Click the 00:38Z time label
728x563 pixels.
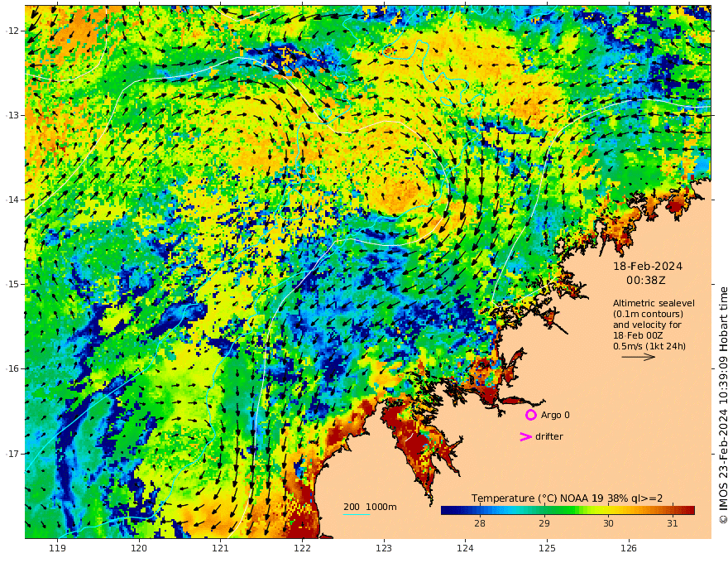[646, 281]
